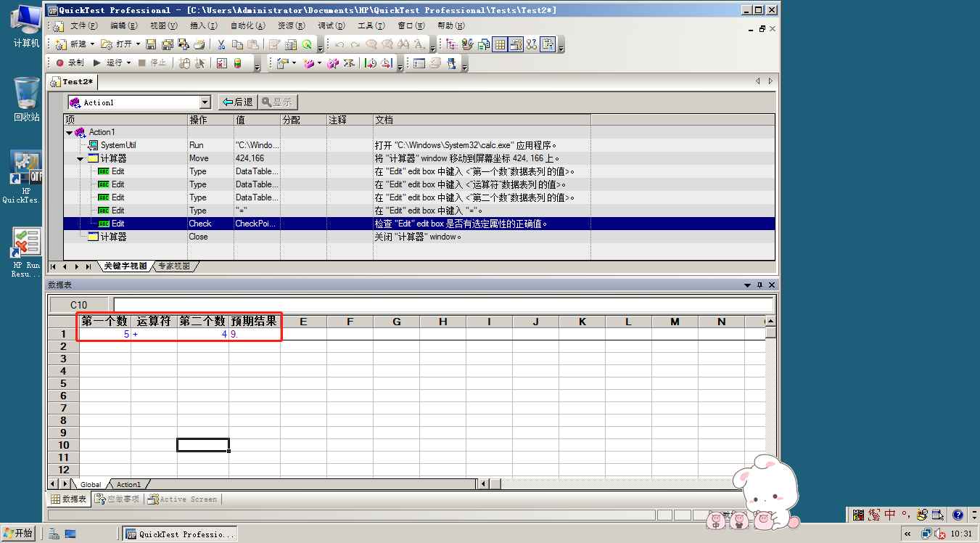Viewport: 980px width, 543px height.
Task: Open the Recycle Bin desktop icon
Action: (x=26, y=99)
